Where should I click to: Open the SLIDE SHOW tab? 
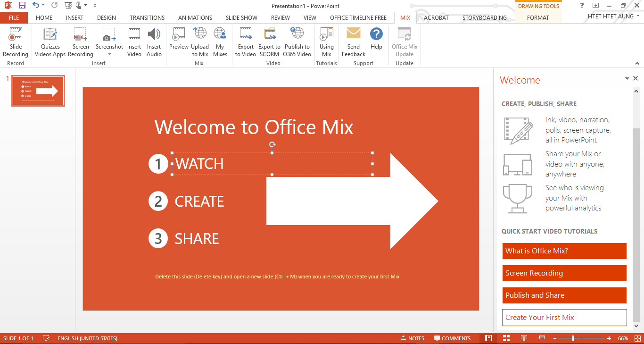point(241,18)
